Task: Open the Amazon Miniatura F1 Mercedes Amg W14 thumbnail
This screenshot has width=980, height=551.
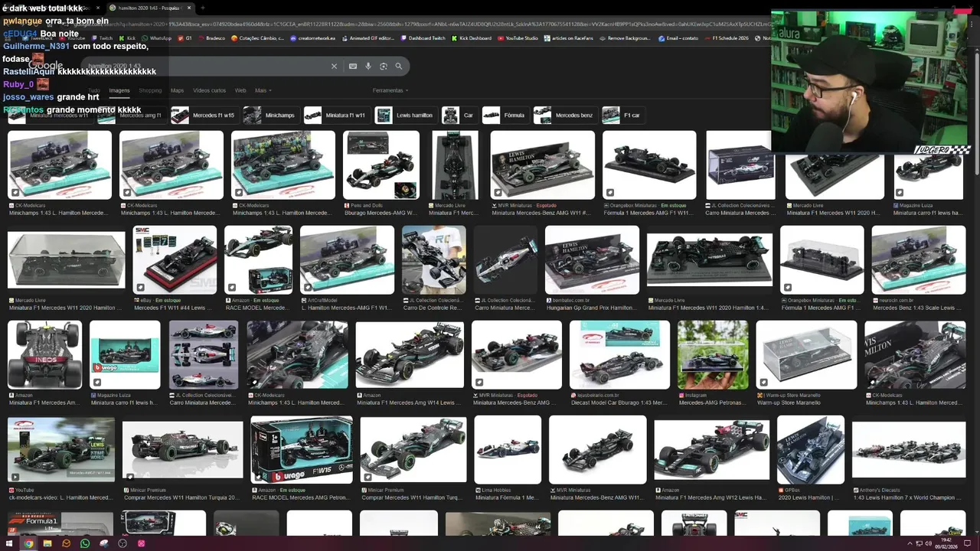Action: (410, 354)
